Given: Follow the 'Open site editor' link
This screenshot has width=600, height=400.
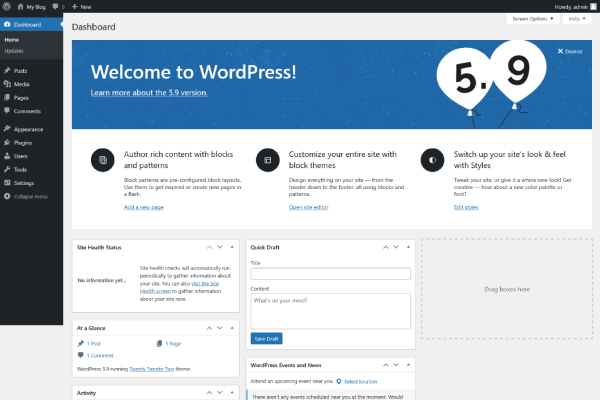Looking at the screenshot, I should [x=309, y=207].
